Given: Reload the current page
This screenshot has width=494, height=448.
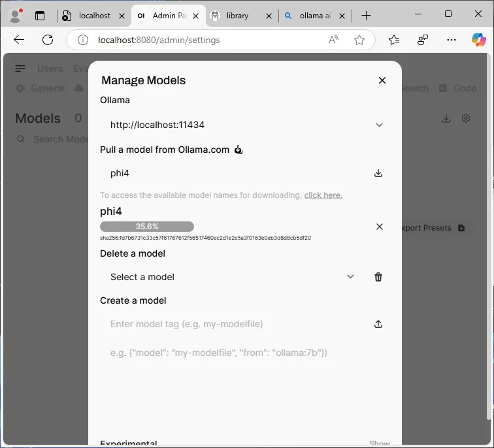Looking at the screenshot, I should [x=48, y=40].
